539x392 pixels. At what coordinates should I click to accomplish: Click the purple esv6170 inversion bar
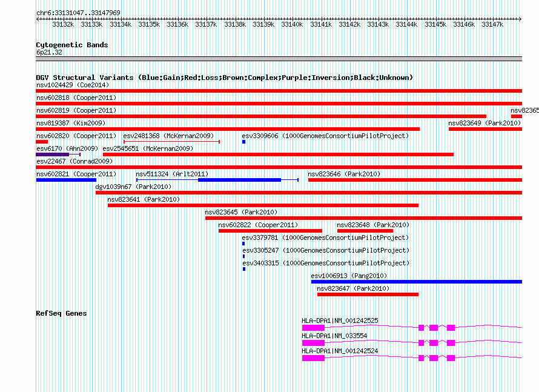tap(53, 154)
